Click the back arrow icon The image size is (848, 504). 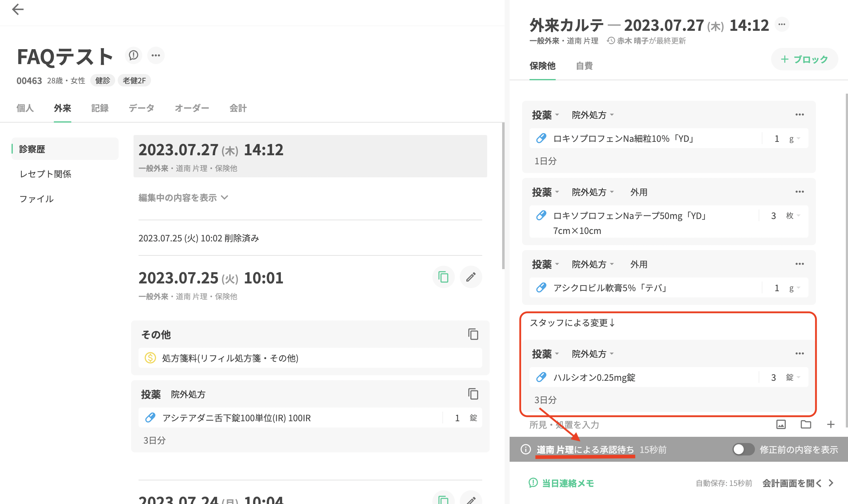(18, 10)
